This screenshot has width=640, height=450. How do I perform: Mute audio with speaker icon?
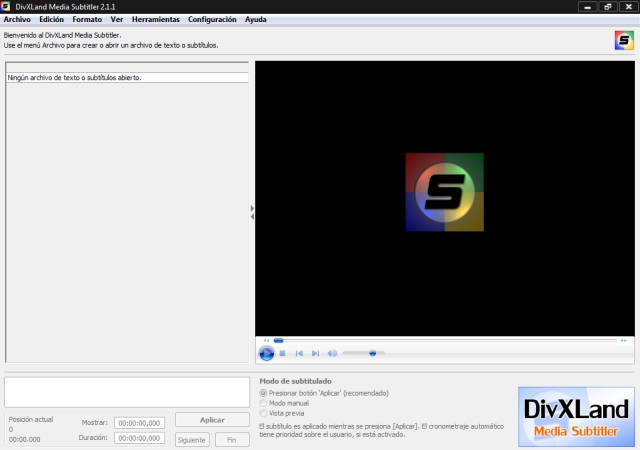(x=332, y=353)
